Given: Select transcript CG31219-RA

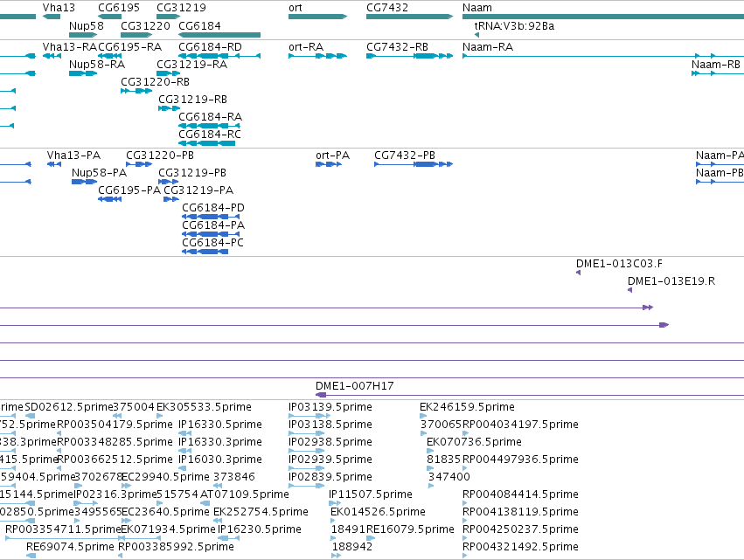Looking at the screenshot, I should coord(168,73).
